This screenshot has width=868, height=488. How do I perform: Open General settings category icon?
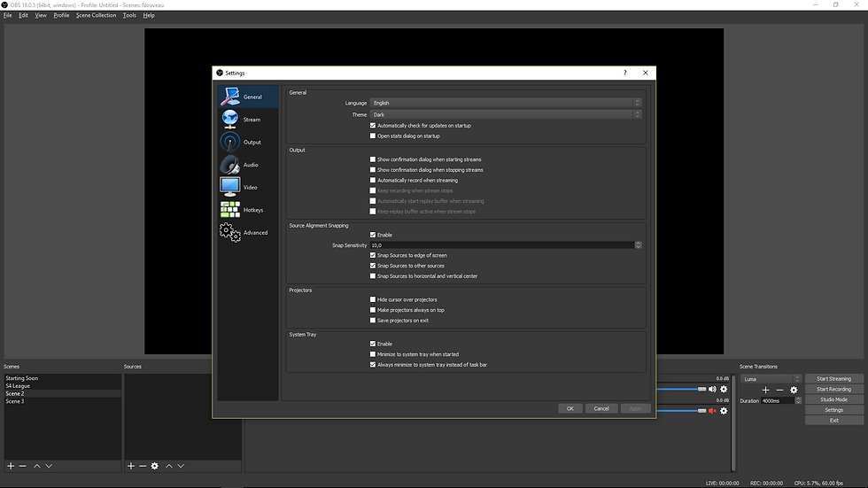[x=229, y=97]
